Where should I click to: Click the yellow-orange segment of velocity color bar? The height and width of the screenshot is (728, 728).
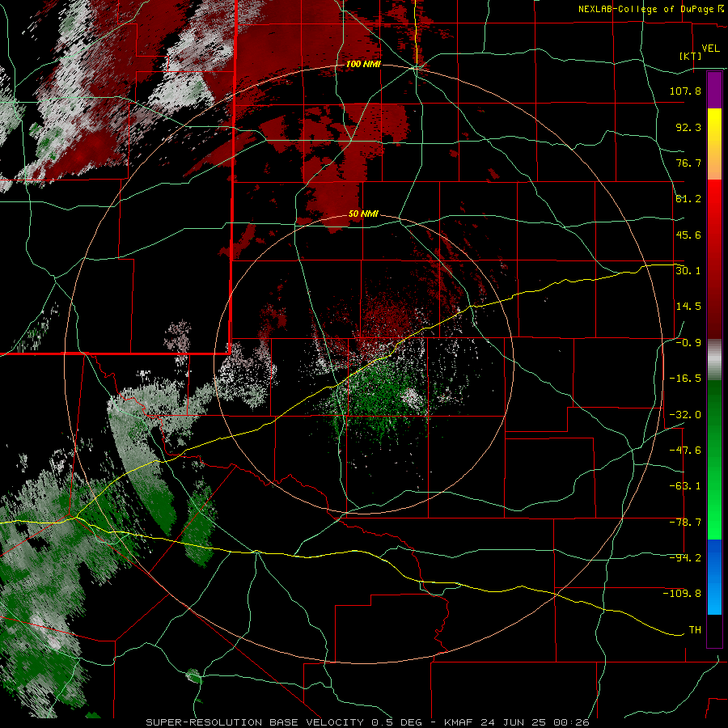[x=714, y=144]
